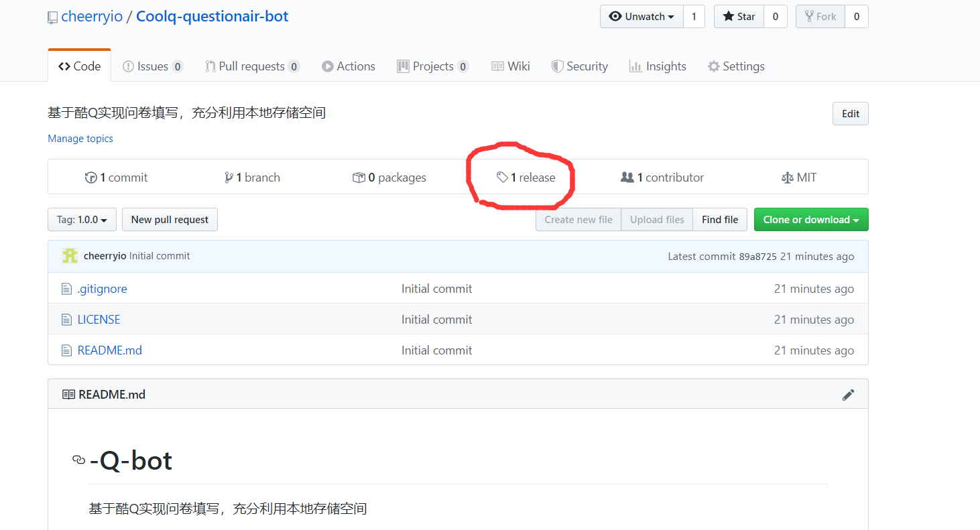The height and width of the screenshot is (530, 980).
Task: Click the 21 minutes ago timestamp for LICENSE
Action: pyautogui.click(x=814, y=320)
